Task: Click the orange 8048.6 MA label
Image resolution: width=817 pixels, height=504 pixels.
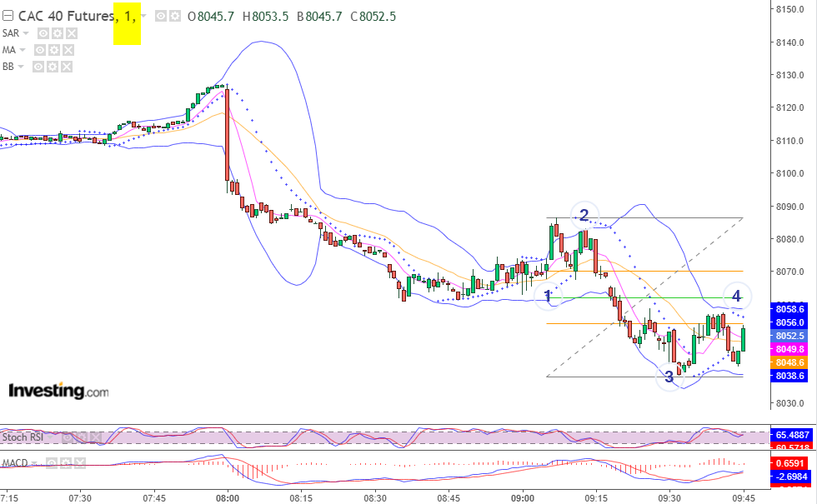Action: (790, 362)
